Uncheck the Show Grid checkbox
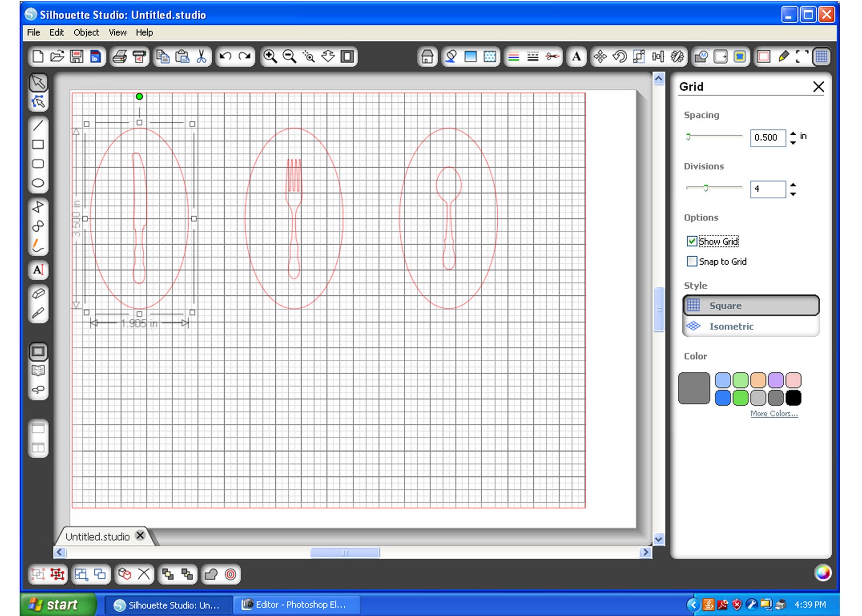862x616 pixels. (692, 241)
